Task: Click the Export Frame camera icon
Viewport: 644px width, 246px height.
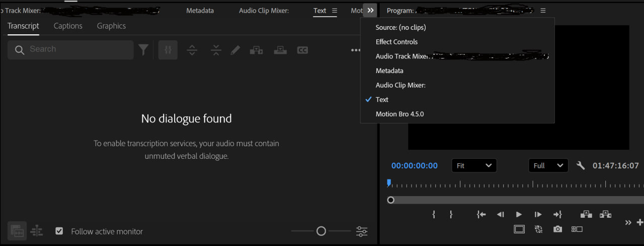Action: pos(557,229)
